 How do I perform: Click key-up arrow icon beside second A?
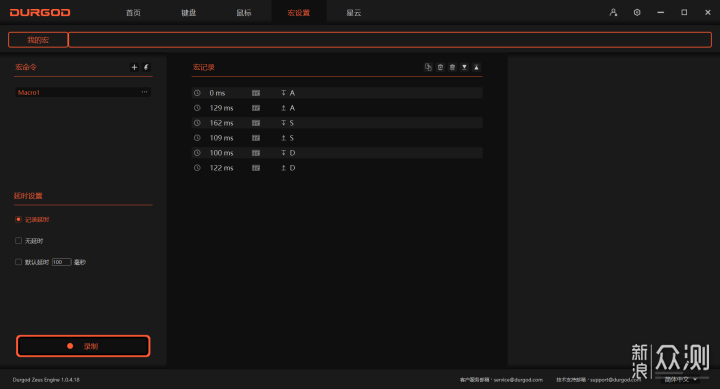tap(283, 108)
